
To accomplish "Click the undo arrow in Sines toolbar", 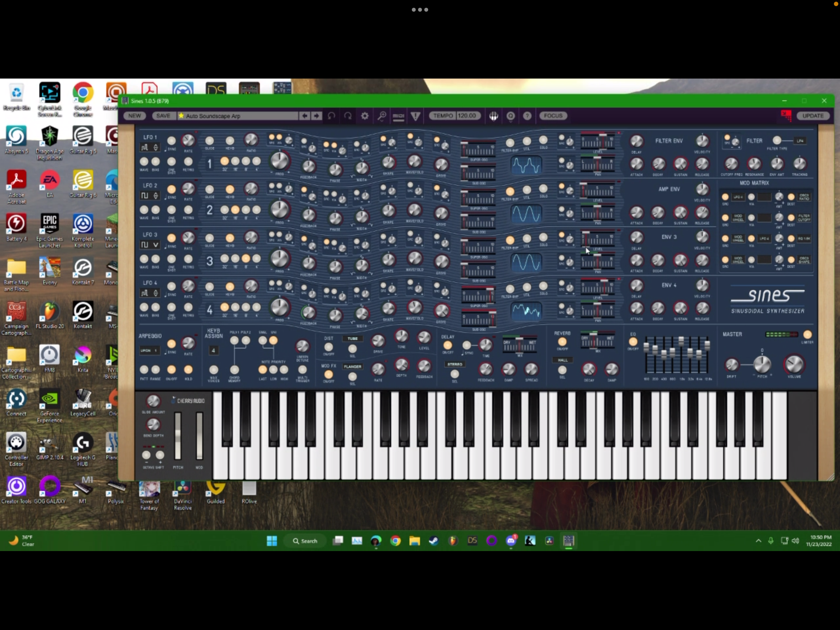I will point(331,115).
